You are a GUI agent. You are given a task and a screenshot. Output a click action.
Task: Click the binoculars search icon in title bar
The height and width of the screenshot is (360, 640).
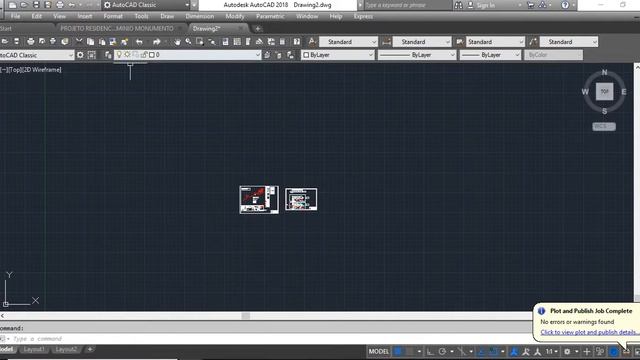tap(459, 5)
